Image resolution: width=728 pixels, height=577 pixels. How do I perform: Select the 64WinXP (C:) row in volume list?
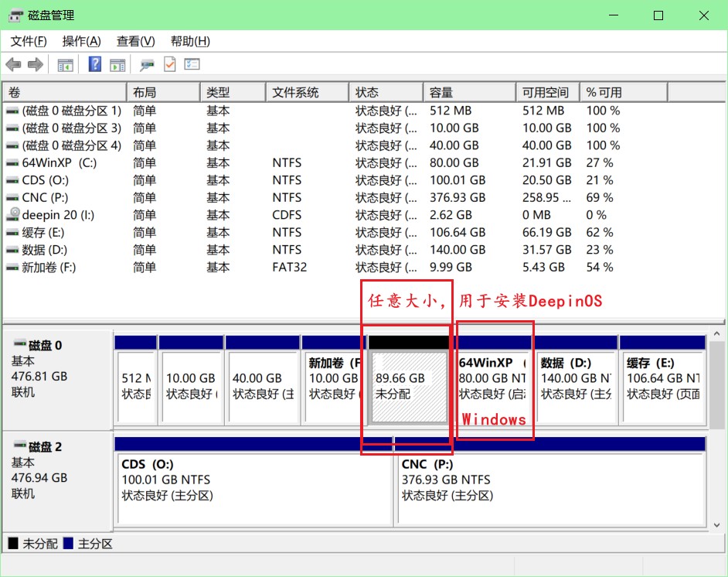59,163
